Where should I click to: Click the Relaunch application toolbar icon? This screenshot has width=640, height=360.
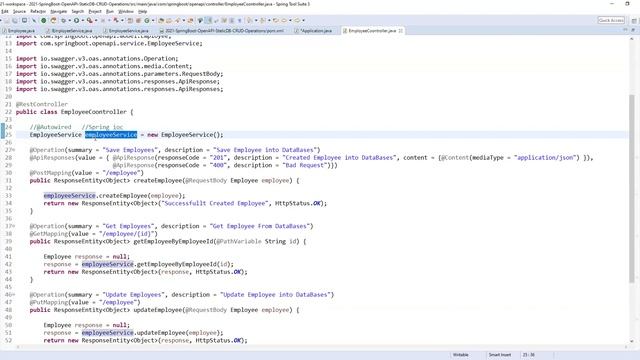tap(53, 20)
